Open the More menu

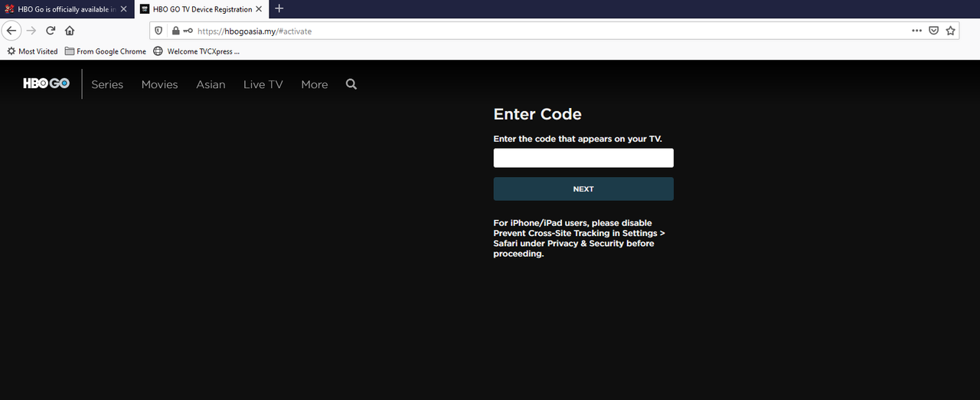click(315, 84)
